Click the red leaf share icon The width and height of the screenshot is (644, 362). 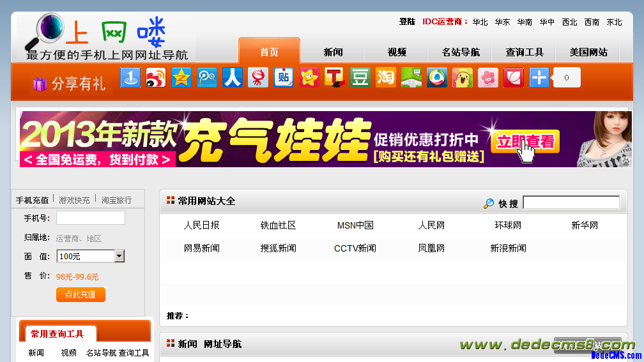point(514,78)
